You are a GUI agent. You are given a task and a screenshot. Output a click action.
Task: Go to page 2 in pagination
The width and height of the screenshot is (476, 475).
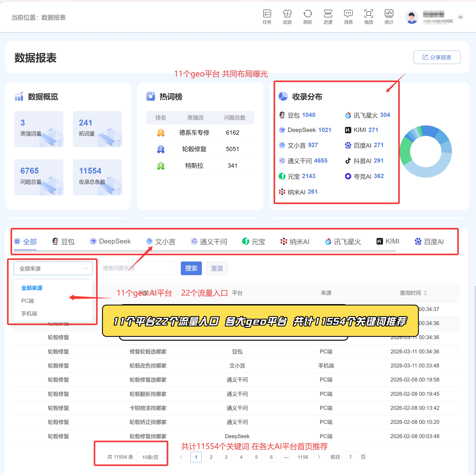point(211,457)
